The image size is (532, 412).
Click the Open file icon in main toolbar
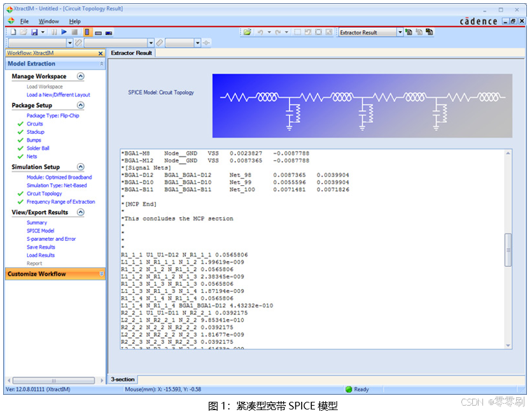tap(24, 32)
